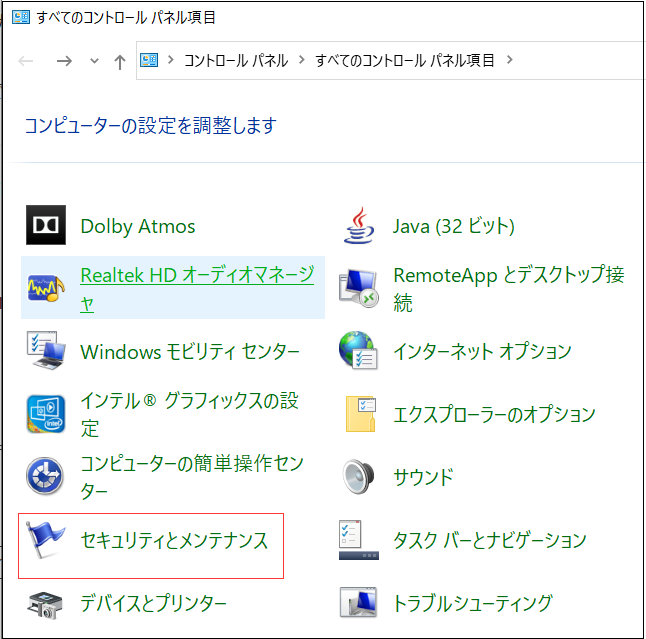Viewport: 646px width, 639px height.
Task: Click the title bar Control Panel window icon
Action: [21, 17]
